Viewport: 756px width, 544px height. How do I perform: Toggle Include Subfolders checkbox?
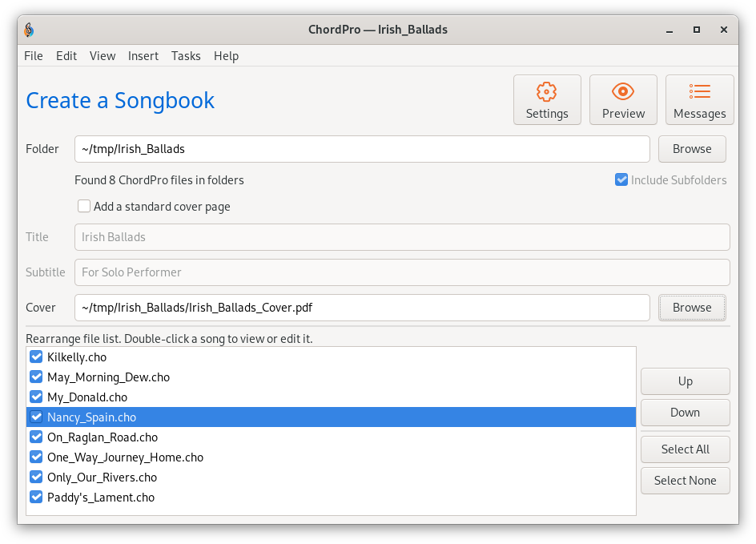(x=621, y=180)
